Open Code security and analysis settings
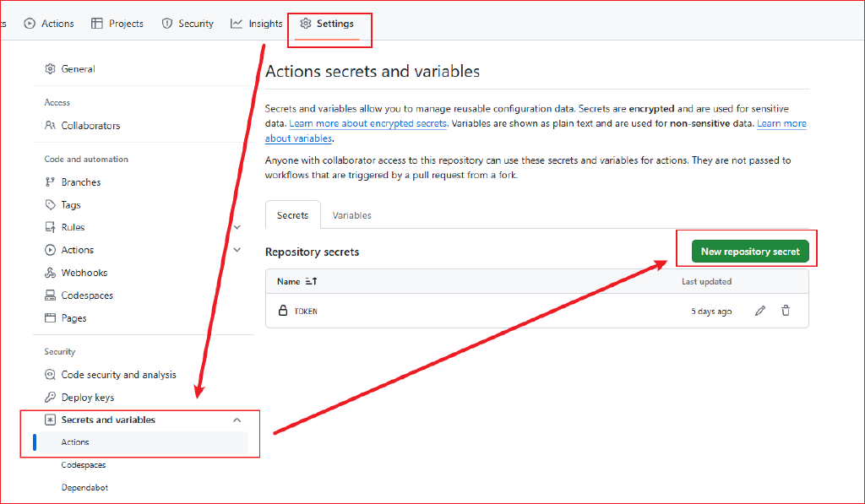This screenshot has height=504, width=865. [118, 375]
